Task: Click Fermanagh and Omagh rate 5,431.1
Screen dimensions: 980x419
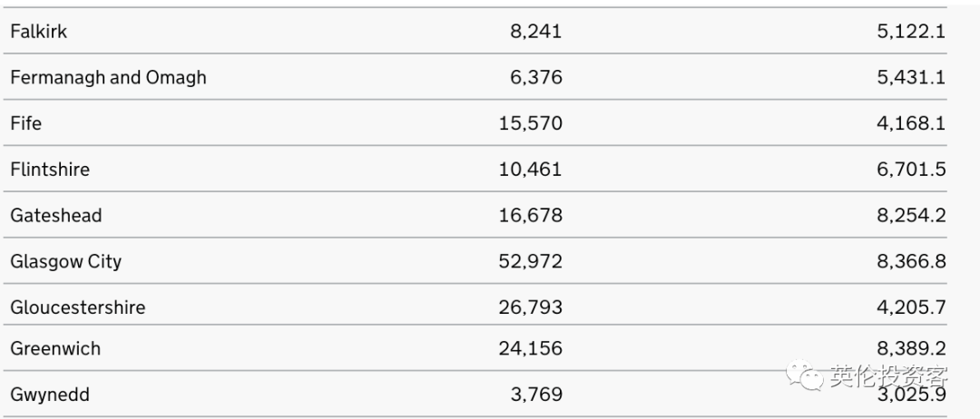Action: click(911, 77)
